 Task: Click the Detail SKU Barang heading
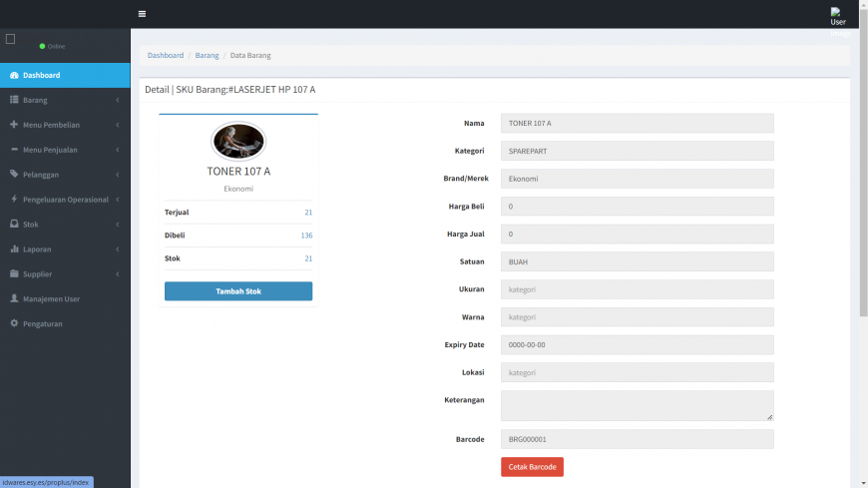tap(229, 90)
